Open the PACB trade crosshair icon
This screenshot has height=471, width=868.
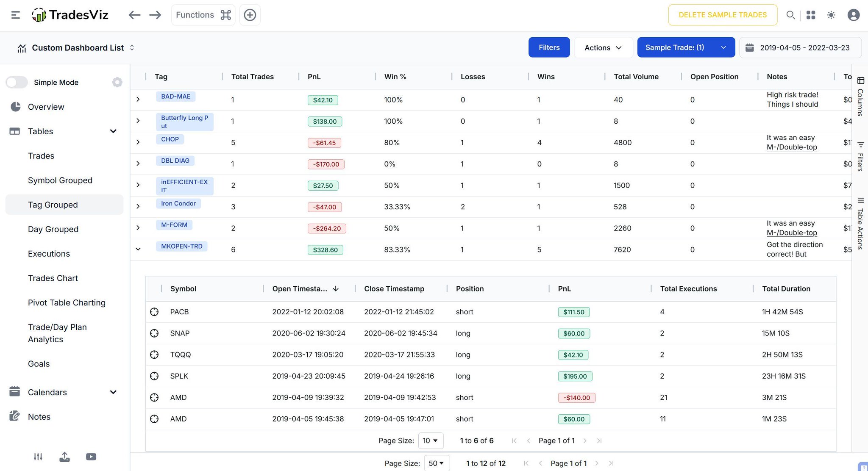(x=154, y=312)
